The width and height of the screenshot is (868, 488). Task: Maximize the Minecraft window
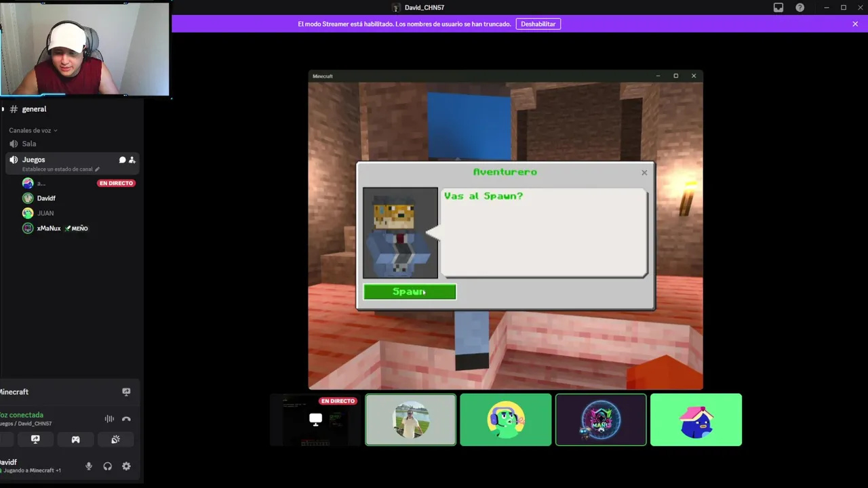[675, 76]
